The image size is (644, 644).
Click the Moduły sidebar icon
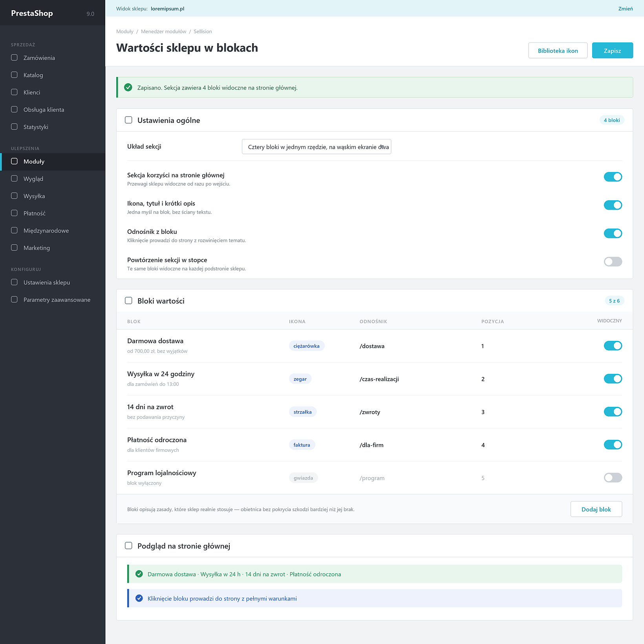coord(15,161)
